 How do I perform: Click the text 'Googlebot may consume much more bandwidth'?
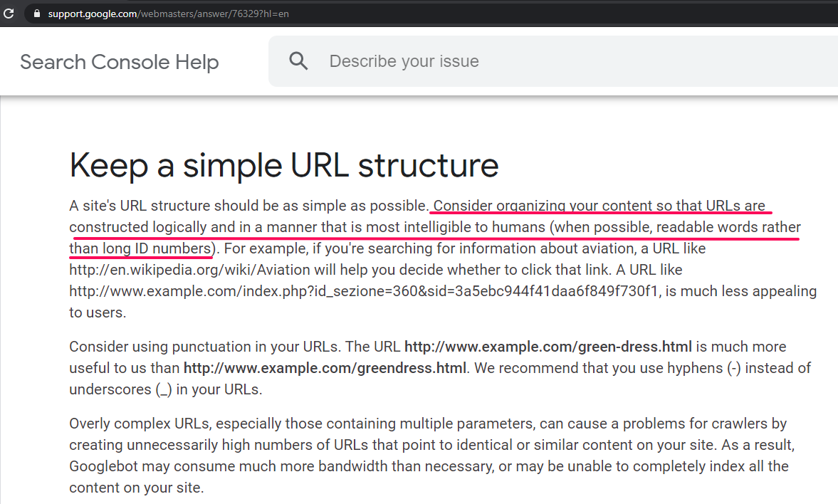coord(229,466)
